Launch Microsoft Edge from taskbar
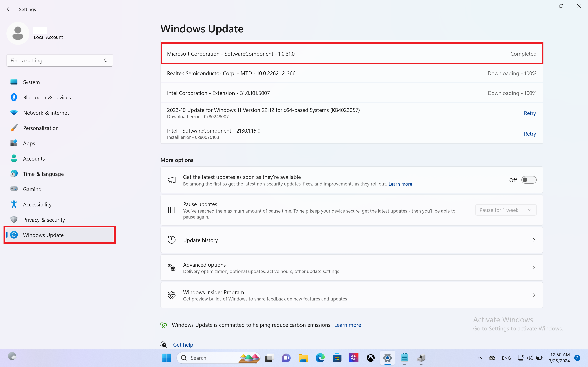This screenshot has width=588, height=367. click(320, 358)
